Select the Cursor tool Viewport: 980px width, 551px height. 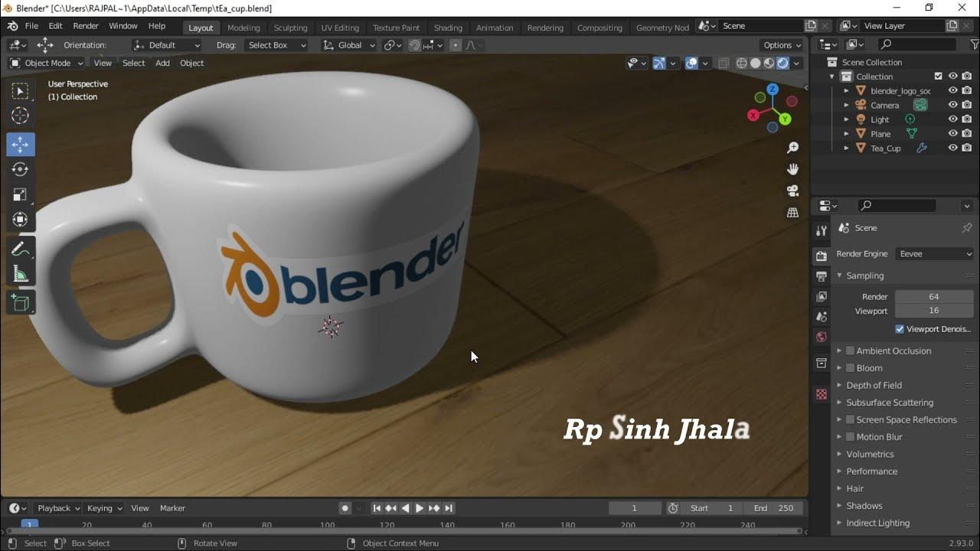(x=21, y=116)
